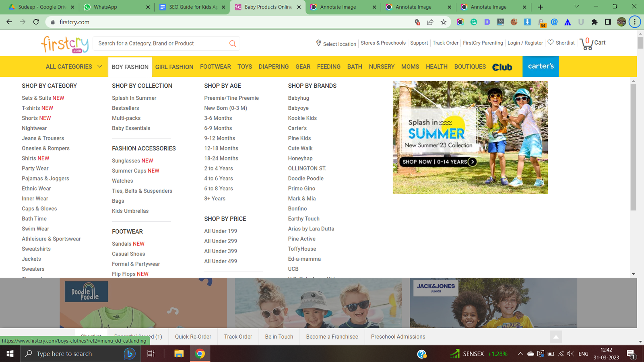Click Quick Re-Order in bottom bar

pos(193,337)
